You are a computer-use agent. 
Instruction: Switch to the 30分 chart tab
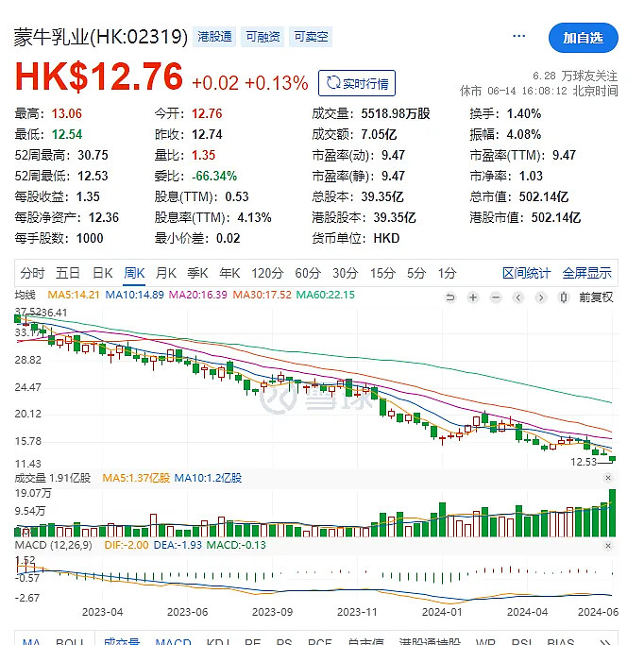[345, 273]
